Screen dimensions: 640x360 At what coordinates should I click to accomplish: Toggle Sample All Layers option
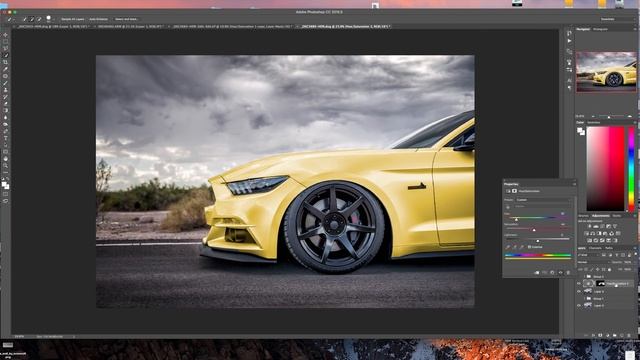(73, 19)
